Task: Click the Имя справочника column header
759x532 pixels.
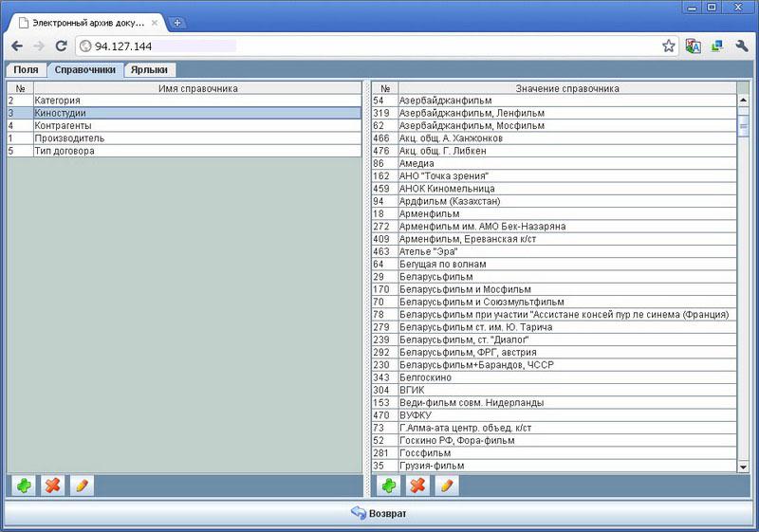Action: (197, 88)
